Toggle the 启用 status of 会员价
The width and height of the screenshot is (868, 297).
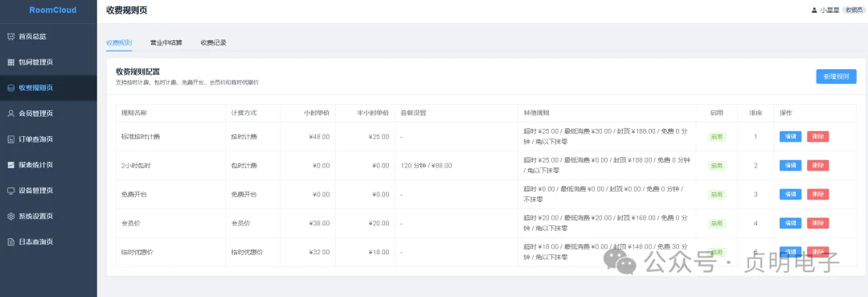point(717,223)
